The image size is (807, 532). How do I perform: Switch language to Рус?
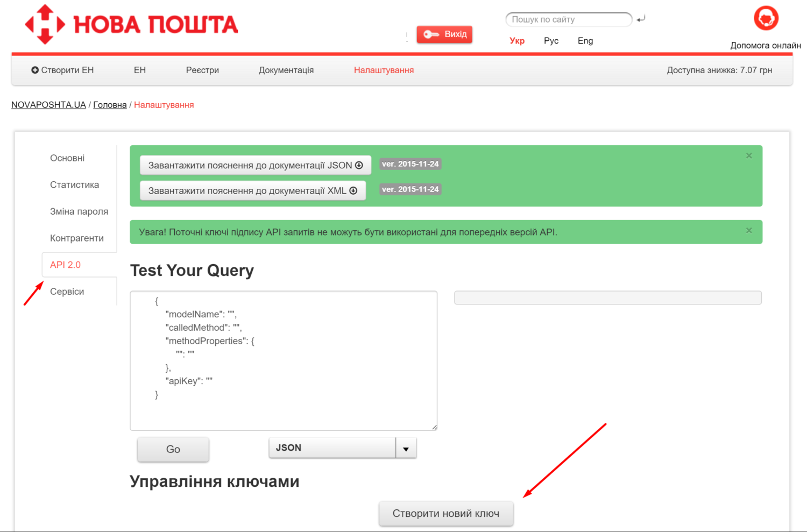click(x=551, y=41)
